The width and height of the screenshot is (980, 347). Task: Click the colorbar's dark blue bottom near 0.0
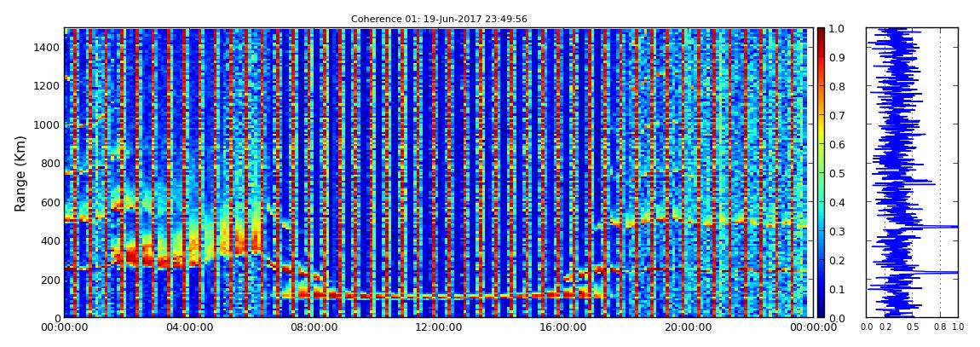[820, 314]
